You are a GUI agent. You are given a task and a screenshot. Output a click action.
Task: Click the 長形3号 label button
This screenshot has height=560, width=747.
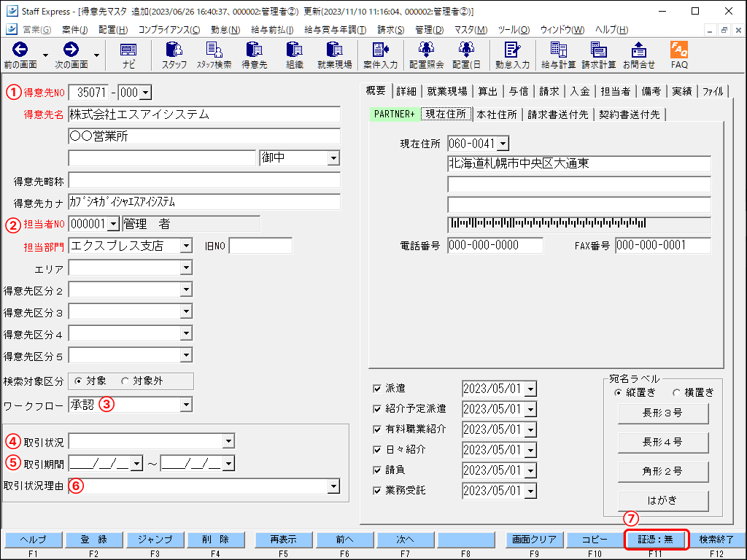pos(662,413)
